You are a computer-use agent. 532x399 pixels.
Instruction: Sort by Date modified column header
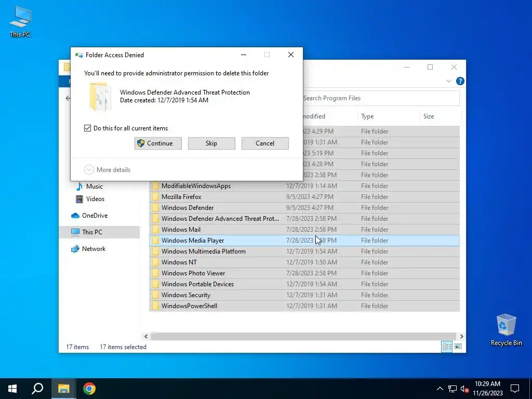tap(330, 116)
